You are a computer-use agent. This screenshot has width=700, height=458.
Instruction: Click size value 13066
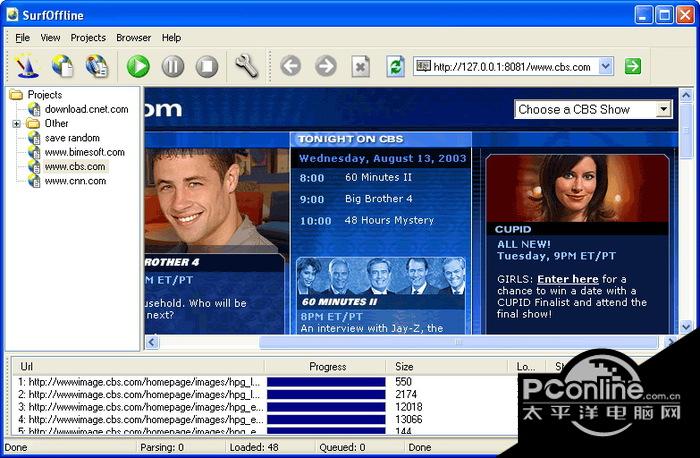408,419
